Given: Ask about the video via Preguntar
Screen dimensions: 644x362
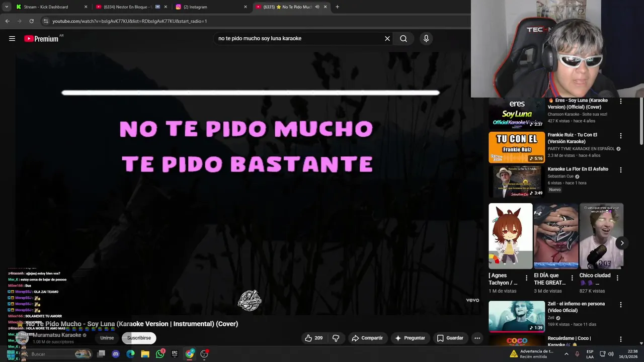Looking at the screenshot, I should (410, 338).
